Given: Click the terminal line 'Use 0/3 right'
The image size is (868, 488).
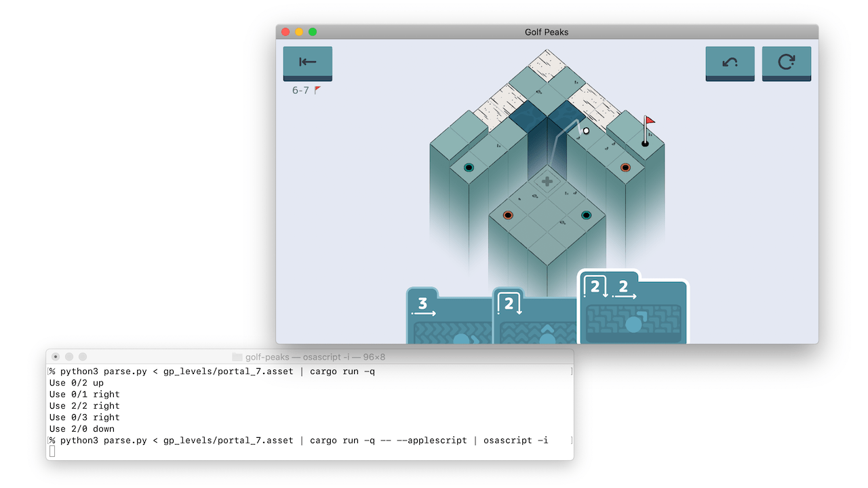Looking at the screenshot, I should pos(85,418).
